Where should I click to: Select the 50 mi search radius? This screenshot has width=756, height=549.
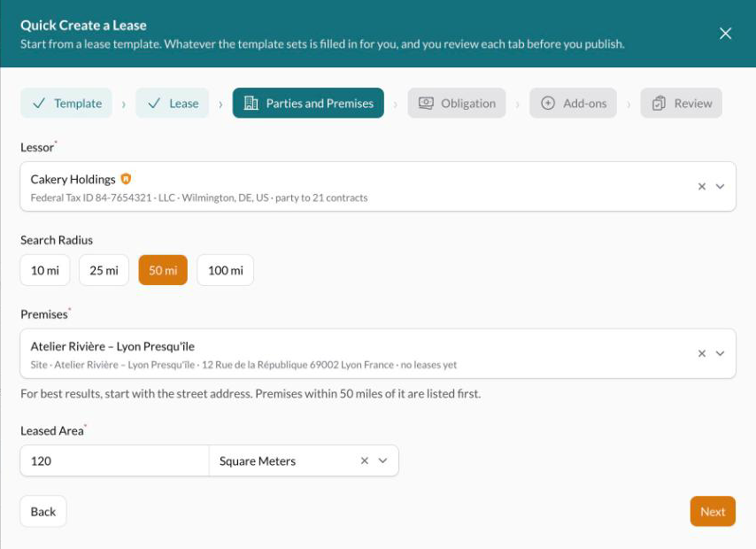point(163,270)
